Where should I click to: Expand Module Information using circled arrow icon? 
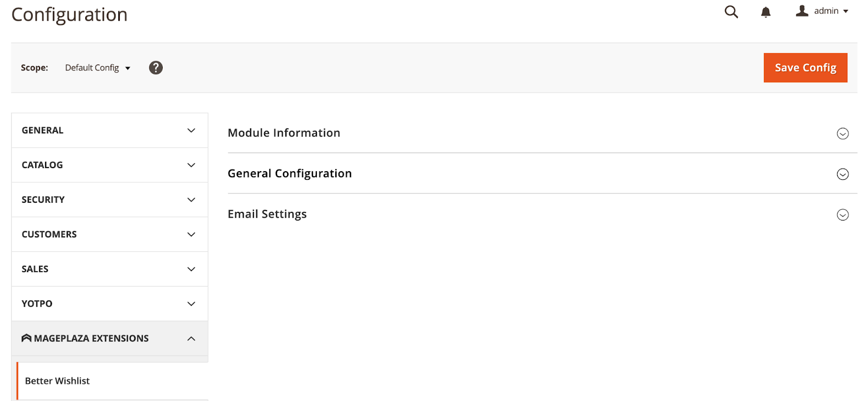(x=843, y=134)
